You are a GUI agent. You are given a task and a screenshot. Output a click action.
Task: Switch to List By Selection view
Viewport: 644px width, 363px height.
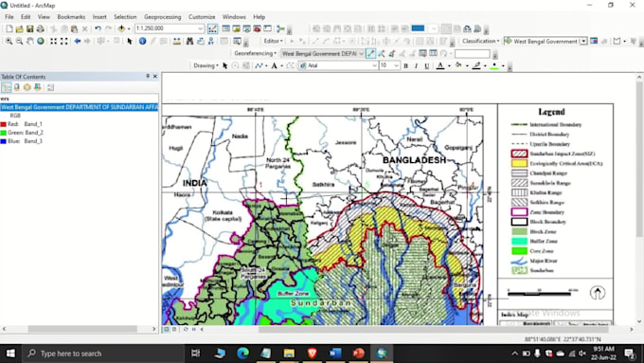tap(37, 87)
